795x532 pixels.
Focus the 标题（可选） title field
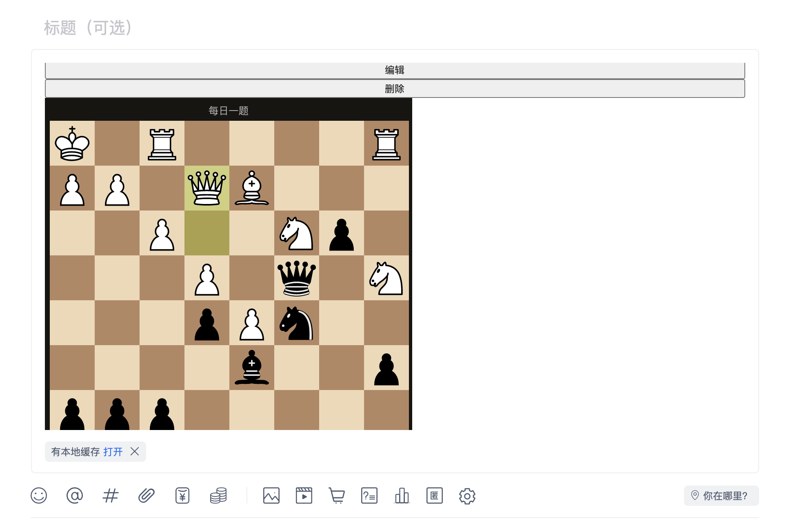pyautogui.click(x=88, y=28)
